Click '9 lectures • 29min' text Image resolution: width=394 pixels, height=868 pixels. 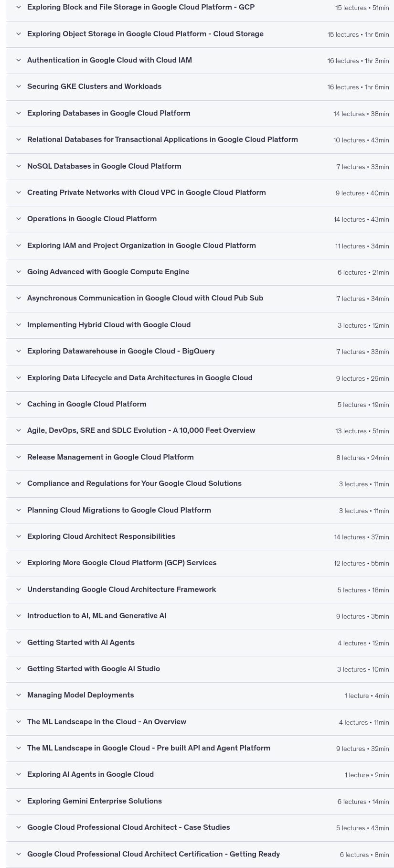362,378
